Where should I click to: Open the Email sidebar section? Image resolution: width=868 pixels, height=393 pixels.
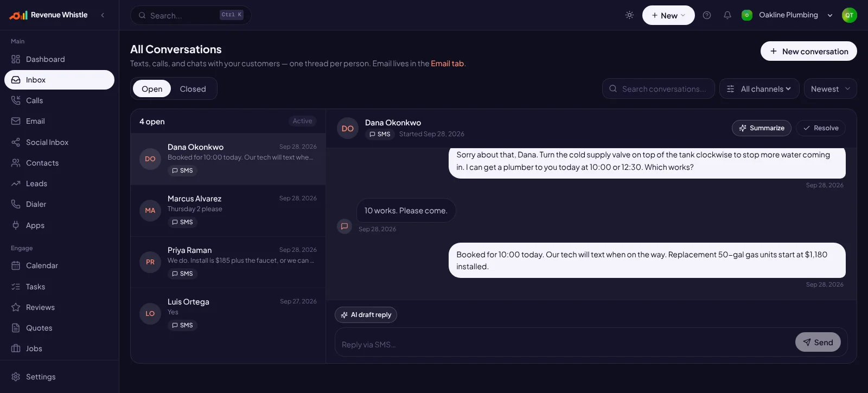click(x=59, y=121)
